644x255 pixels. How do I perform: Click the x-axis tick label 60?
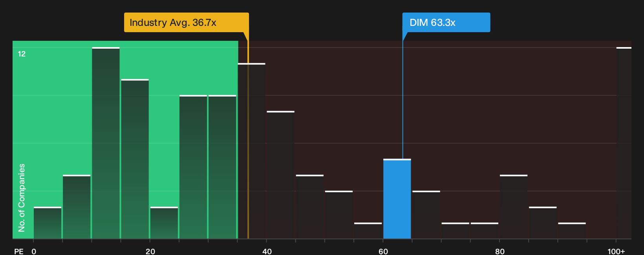pyautogui.click(x=383, y=251)
